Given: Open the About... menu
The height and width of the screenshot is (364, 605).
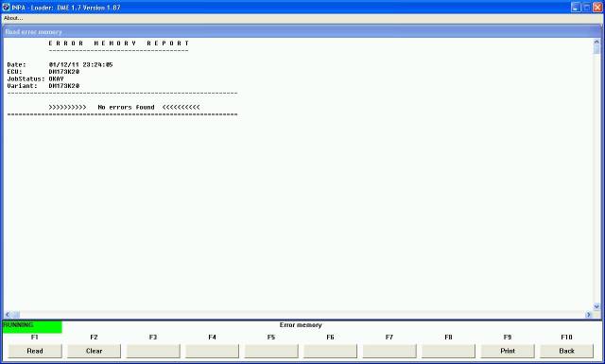Looking at the screenshot, I should (x=13, y=18).
